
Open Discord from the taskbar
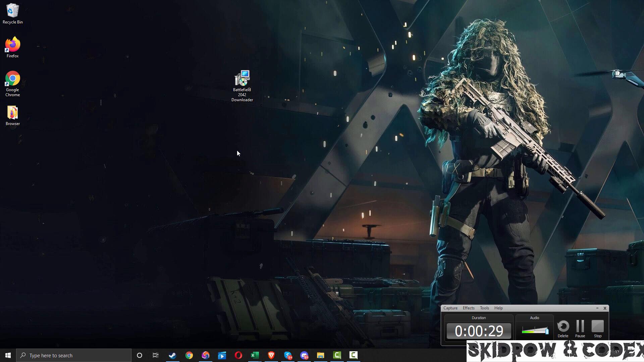pos(304,355)
